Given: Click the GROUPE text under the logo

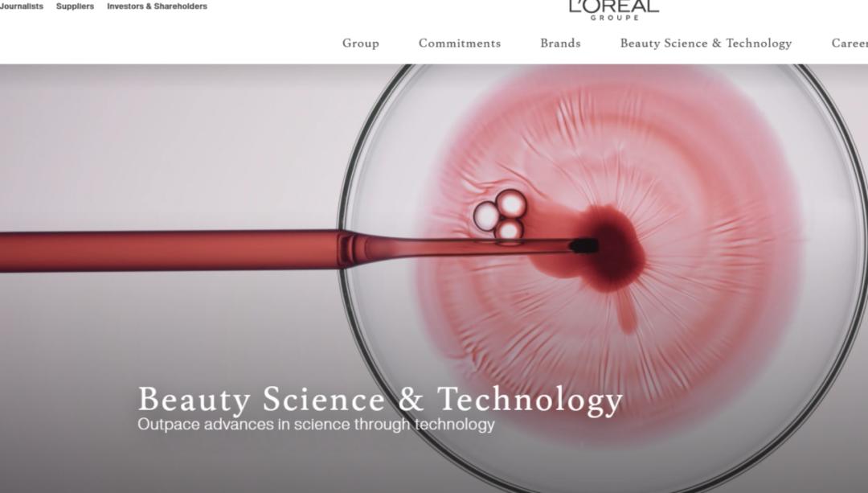Looking at the screenshot, I should 614,18.
